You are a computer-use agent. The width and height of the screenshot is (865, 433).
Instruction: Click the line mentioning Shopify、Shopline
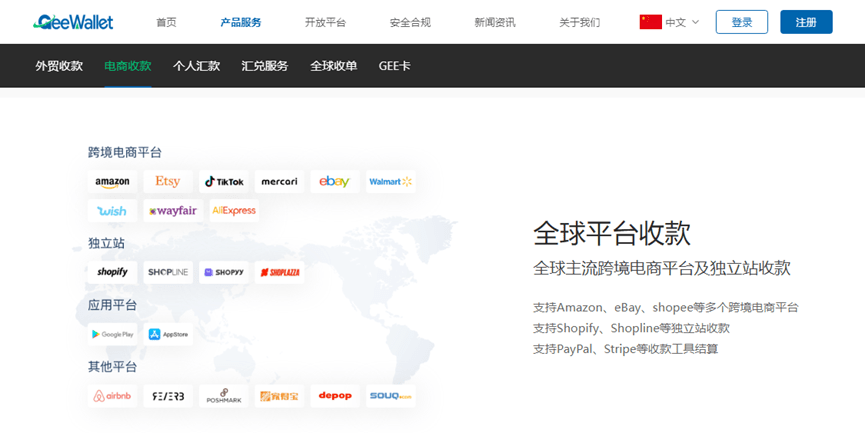point(631,328)
